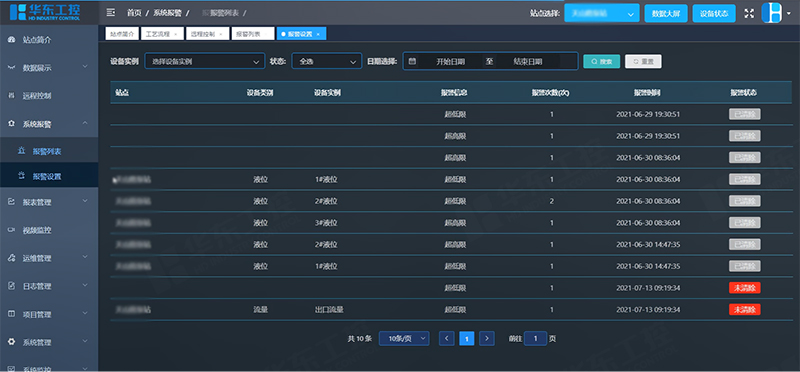Click the 开始日期 start date field

click(x=450, y=61)
